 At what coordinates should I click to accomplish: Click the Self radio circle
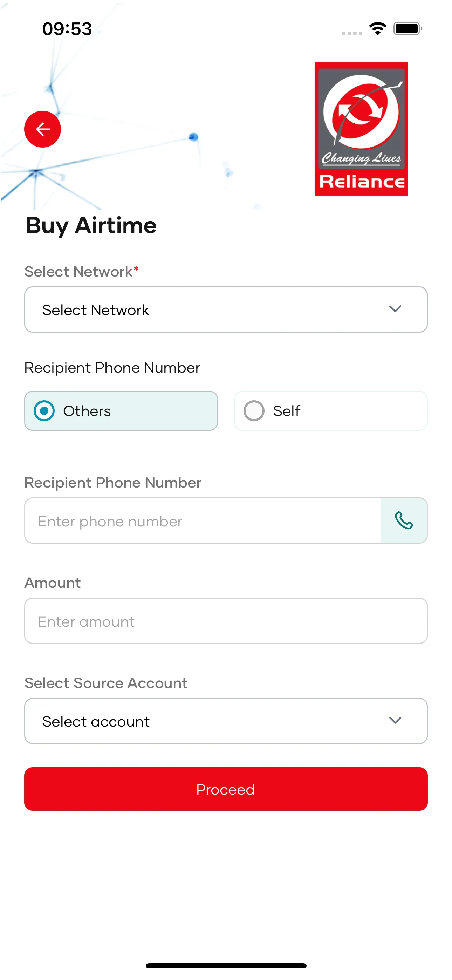pos(254,411)
